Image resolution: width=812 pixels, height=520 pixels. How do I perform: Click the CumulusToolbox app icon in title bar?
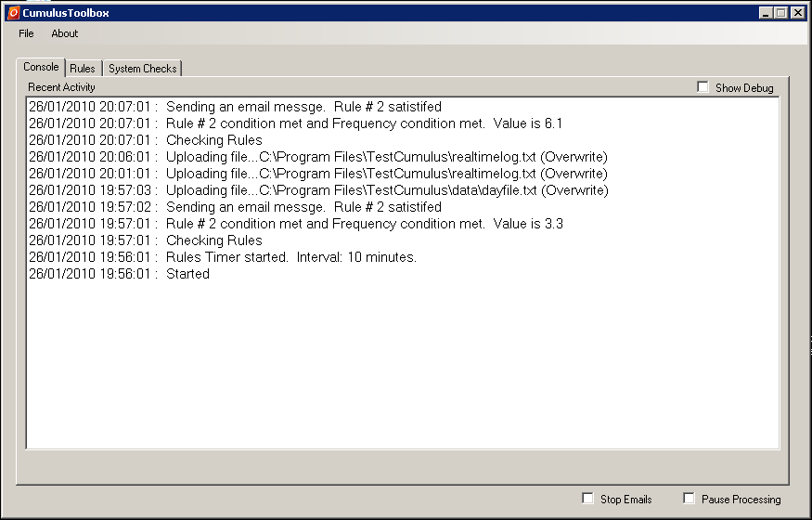(13, 13)
